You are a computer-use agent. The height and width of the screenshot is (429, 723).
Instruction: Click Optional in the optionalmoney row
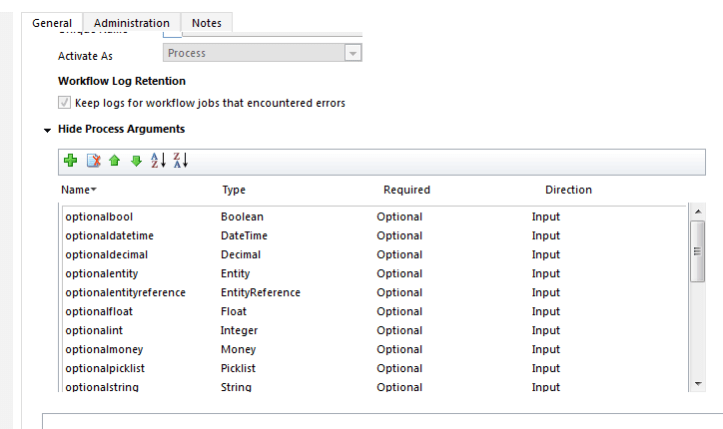(399, 349)
